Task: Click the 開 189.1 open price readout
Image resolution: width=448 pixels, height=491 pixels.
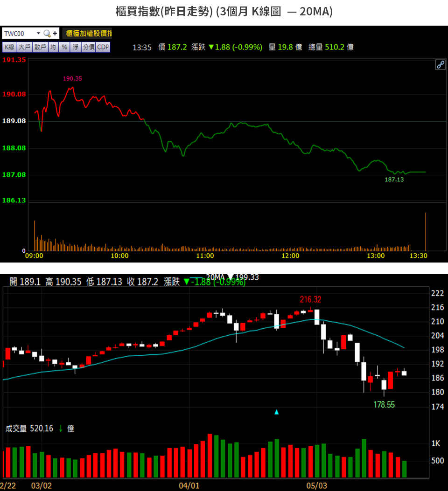Action: [x=25, y=282]
